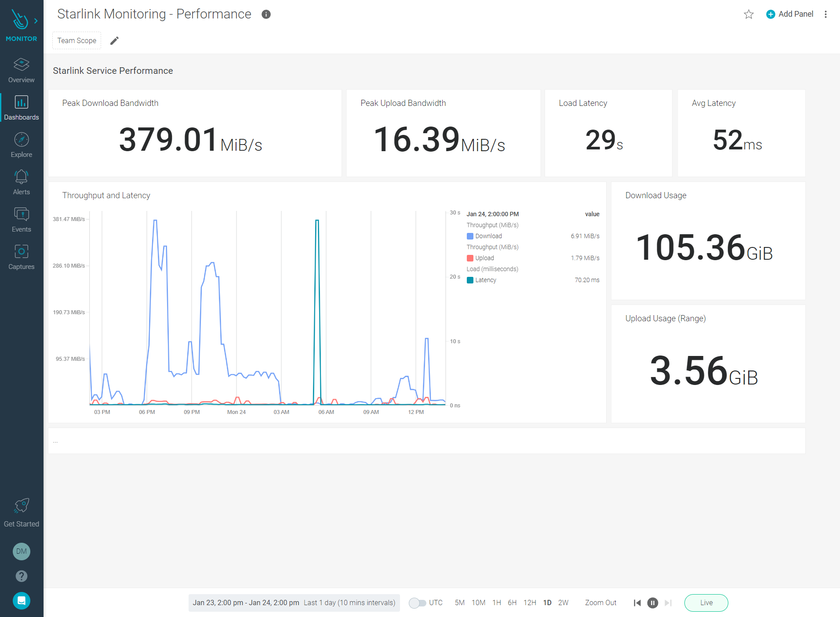Click the Add Panel plus icon
The image size is (840, 617).
click(771, 14)
